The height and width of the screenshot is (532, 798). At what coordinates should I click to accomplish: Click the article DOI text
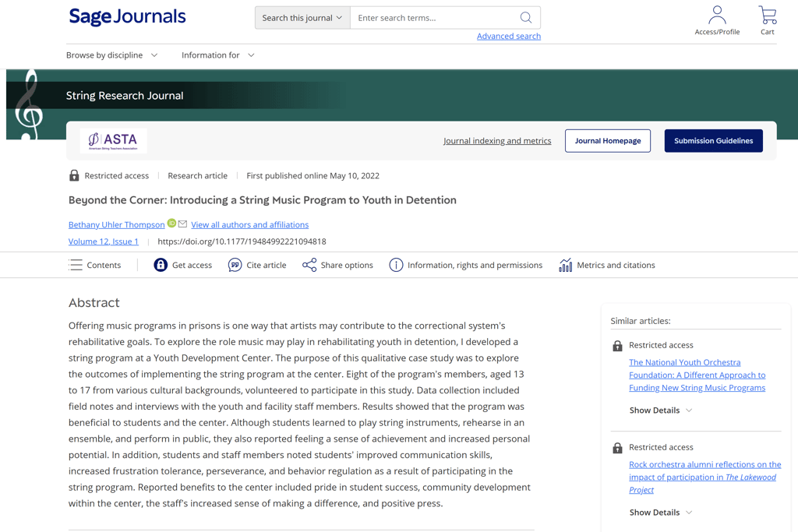(242, 241)
